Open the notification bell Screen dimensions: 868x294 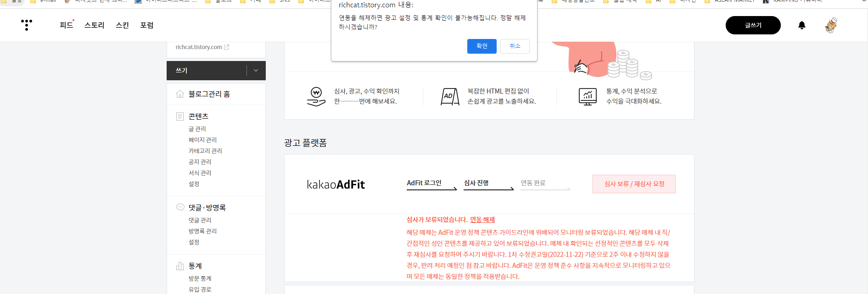point(802,25)
